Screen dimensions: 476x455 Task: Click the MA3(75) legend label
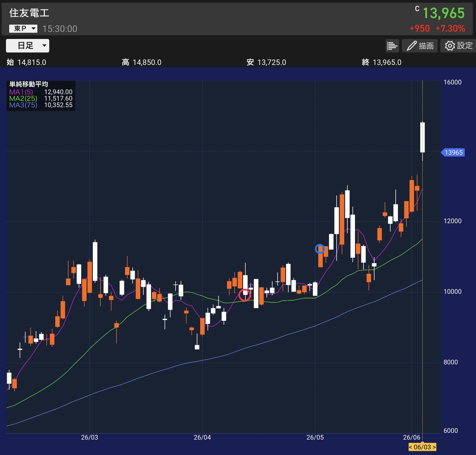click(x=23, y=105)
